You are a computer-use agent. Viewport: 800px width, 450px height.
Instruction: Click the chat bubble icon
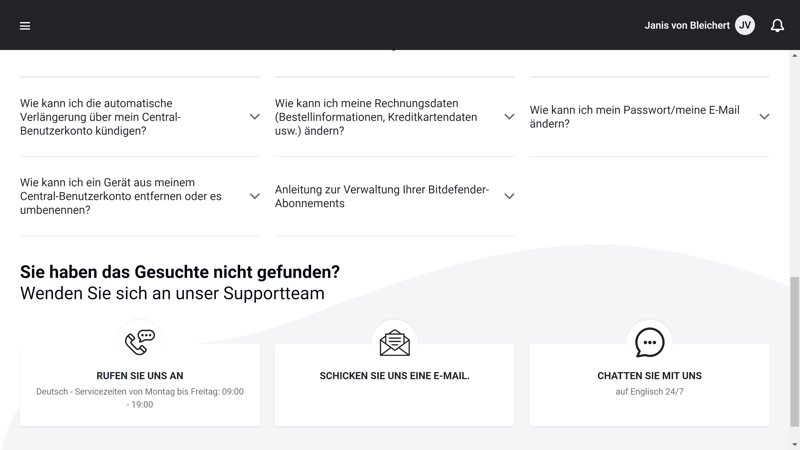[x=650, y=342]
